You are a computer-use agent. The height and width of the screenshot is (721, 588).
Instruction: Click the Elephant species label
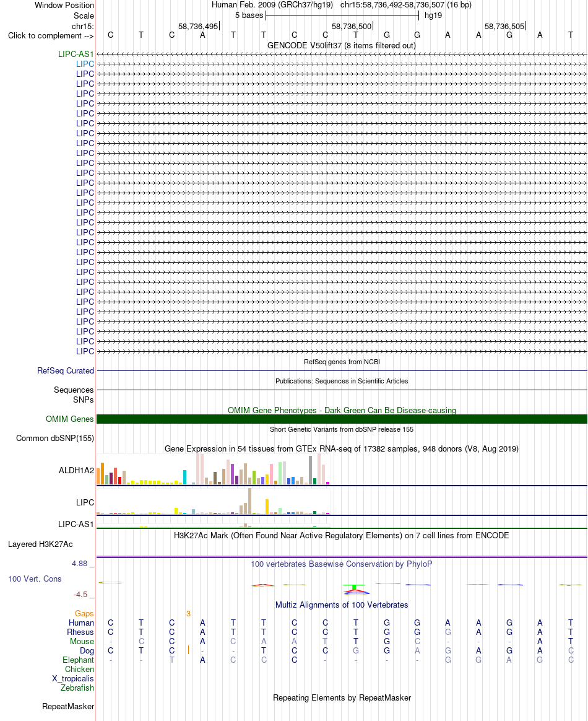[x=78, y=660]
